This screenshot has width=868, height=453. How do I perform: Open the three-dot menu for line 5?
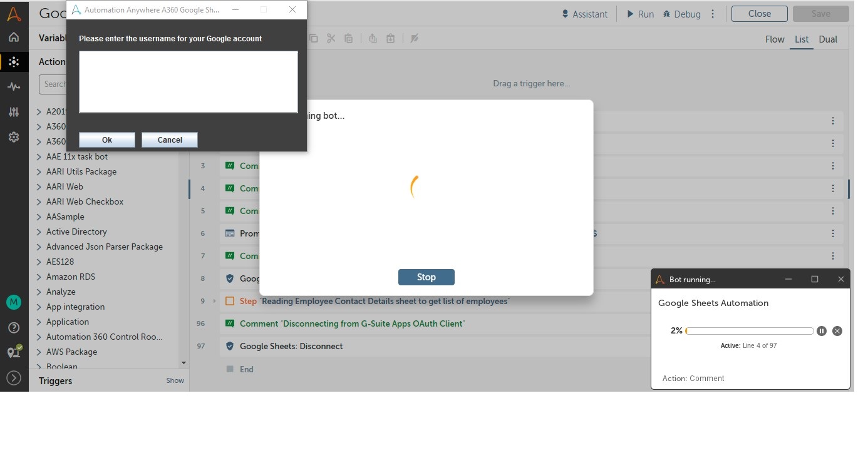click(x=833, y=211)
